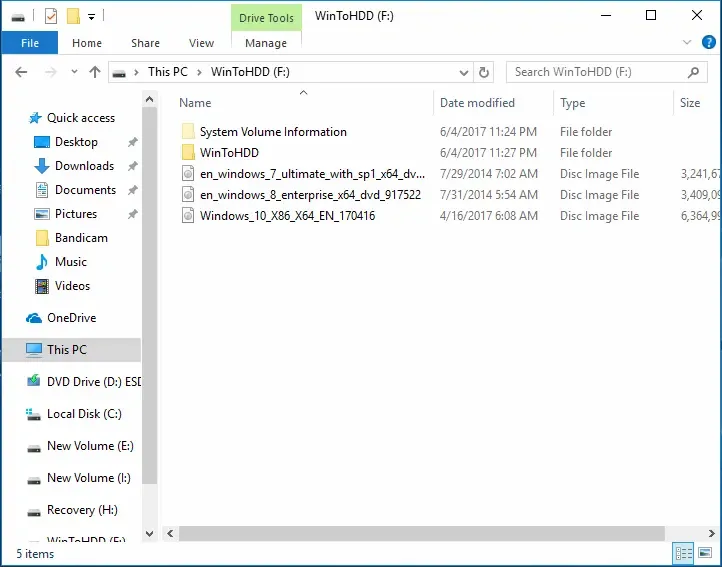Select the System Volume Information folder
This screenshot has width=722, height=567.
click(273, 132)
